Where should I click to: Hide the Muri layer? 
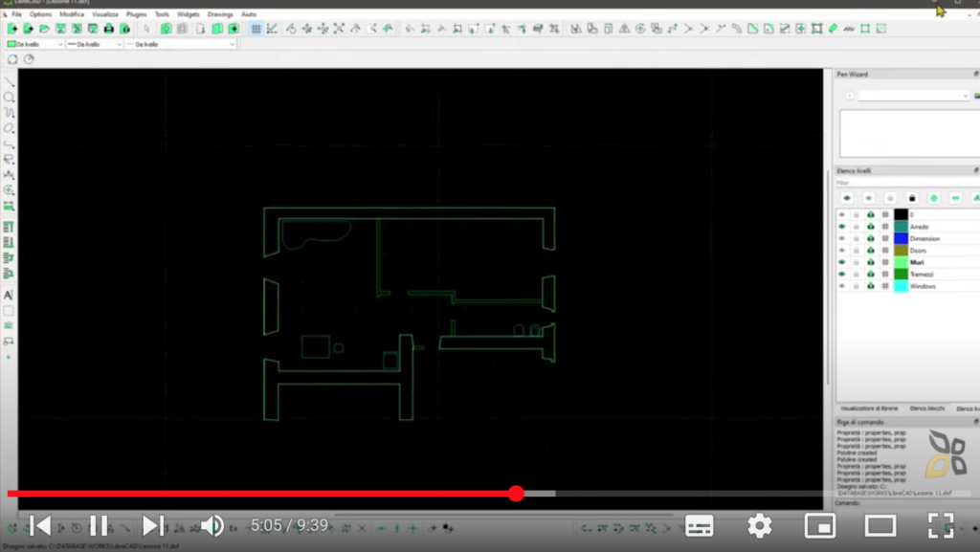coord(842,262)
